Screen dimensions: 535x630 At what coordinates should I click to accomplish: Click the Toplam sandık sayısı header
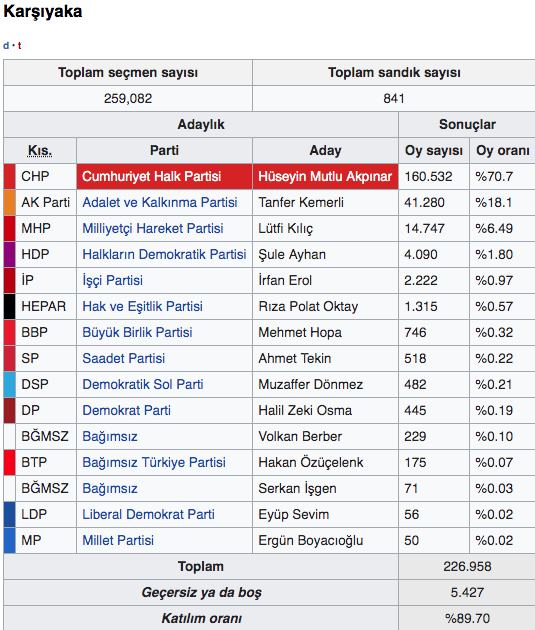[x=394, y=73]
